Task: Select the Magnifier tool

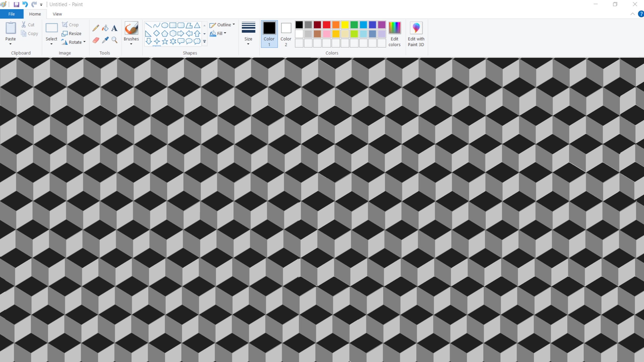Action: point(114,40)
